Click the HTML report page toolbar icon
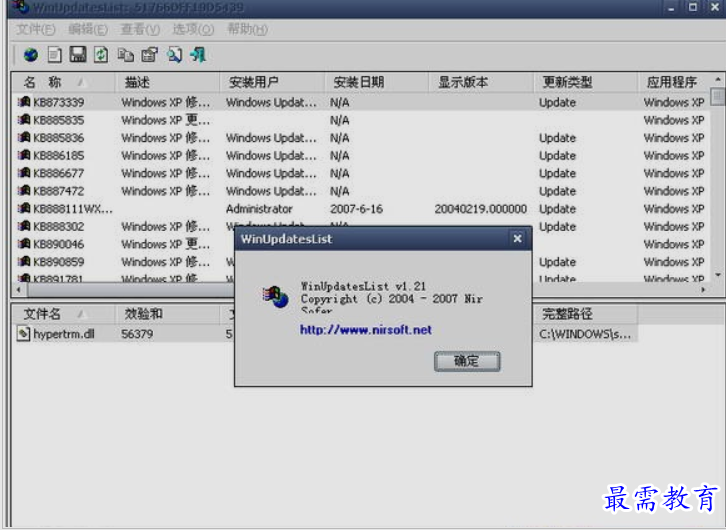 (x=55, y=55)
